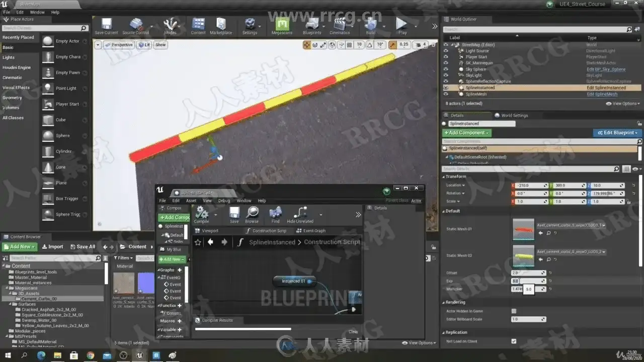Click the blueprint graph favorite star icon
Screen dimensions: 644x362
coord(198,242)
